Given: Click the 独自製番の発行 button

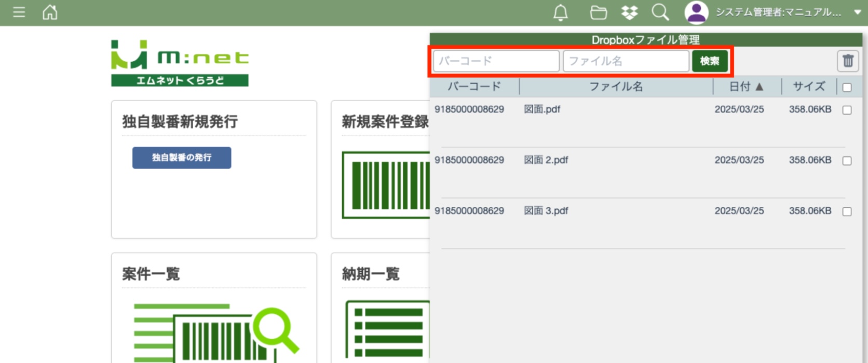Looking at the screenshot, I should coord(182,158).
